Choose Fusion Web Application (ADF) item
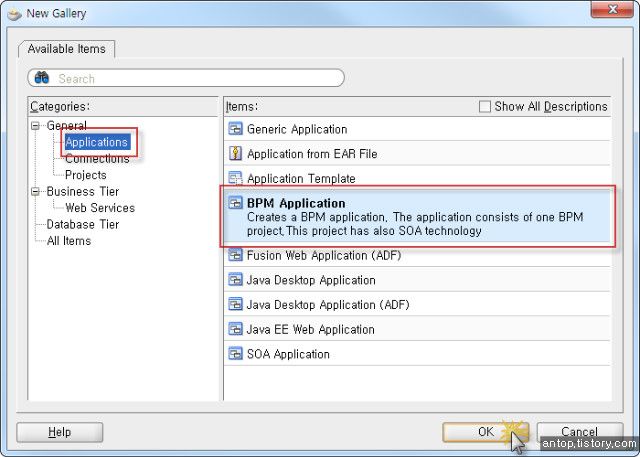Image resolution: width=640 pixels, height=457 pixels. click(418, 255)
